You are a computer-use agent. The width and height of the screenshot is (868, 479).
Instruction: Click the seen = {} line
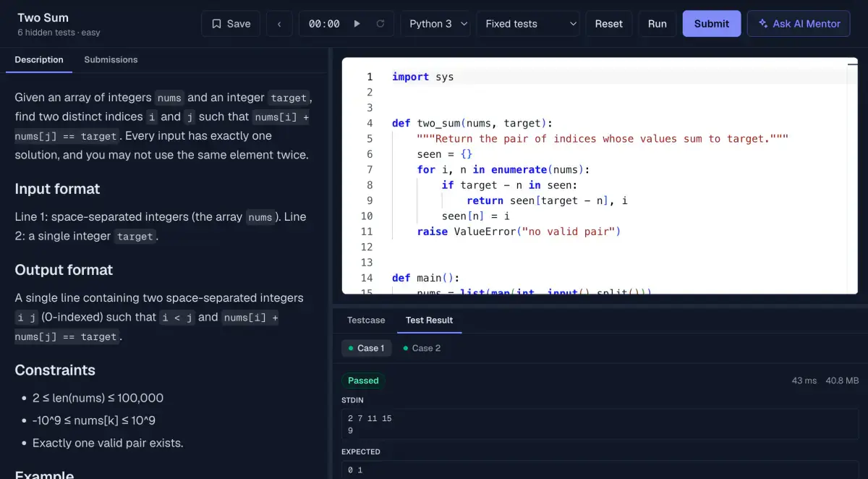tap(445, 154)
